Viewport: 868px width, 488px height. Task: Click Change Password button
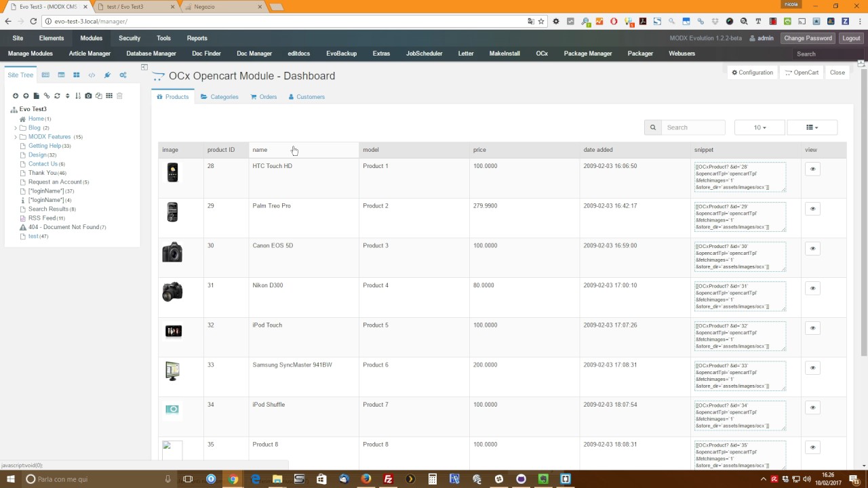pyautogui.click(x=808, y=38)
